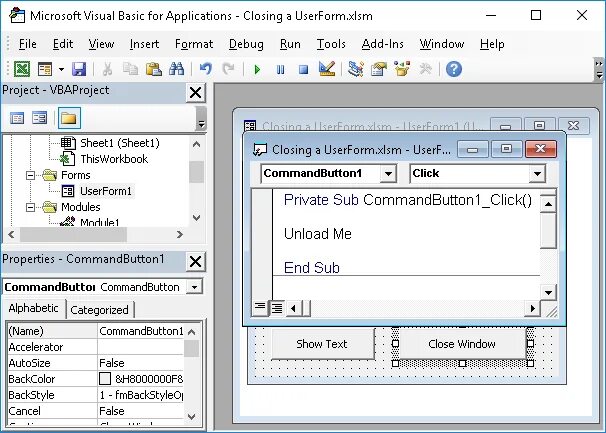Click the Undo arrow icon
Image resolution: width=606 pixels, height=433 pixels.
pos(206,70)
